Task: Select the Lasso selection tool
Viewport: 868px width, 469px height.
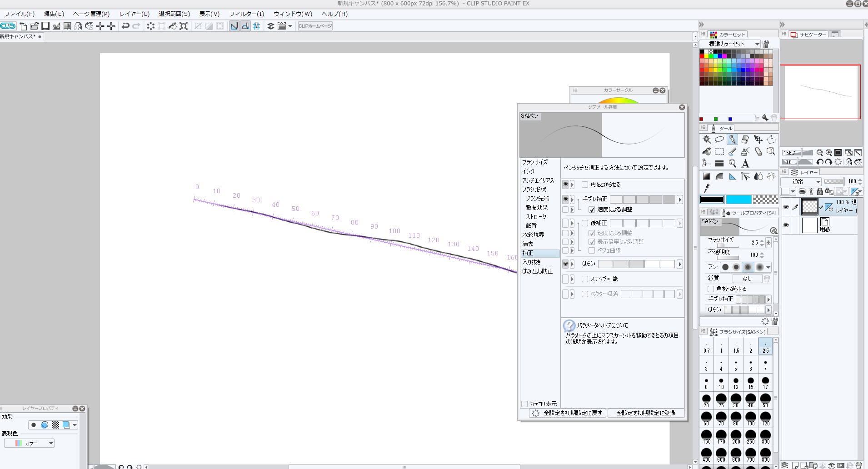Action: [719, 140]
